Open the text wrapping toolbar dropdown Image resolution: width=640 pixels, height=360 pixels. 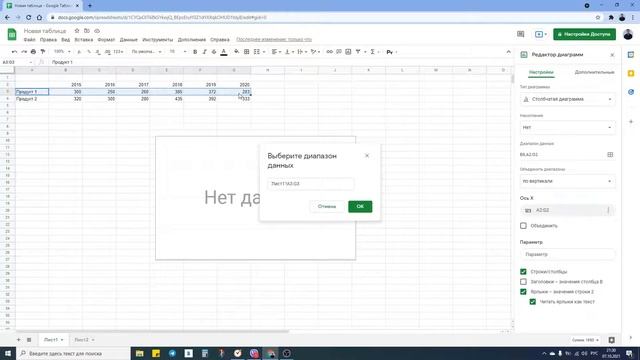click(x=302, y=52)
